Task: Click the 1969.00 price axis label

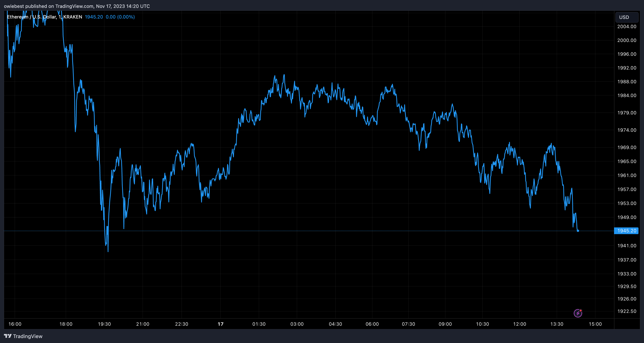Action: click(627, 147)
